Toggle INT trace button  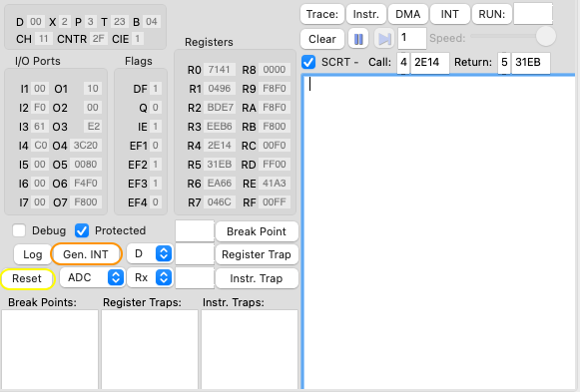[450, 14]
